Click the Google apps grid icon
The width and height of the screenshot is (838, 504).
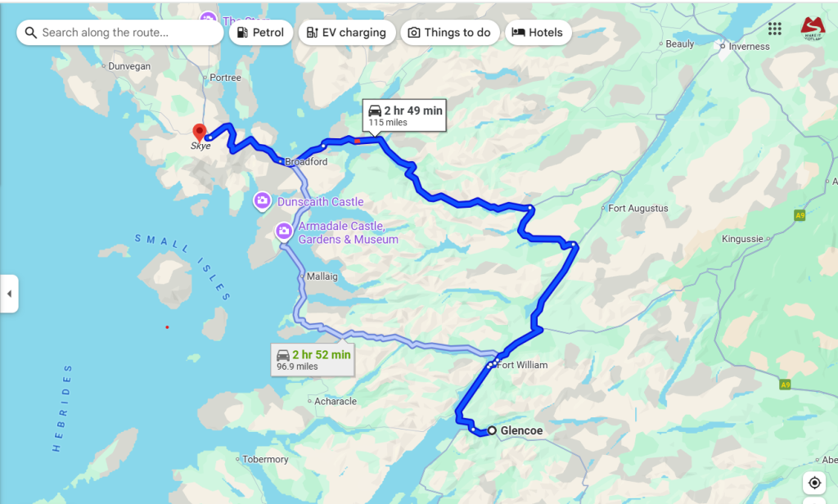[x=774, y=29]
